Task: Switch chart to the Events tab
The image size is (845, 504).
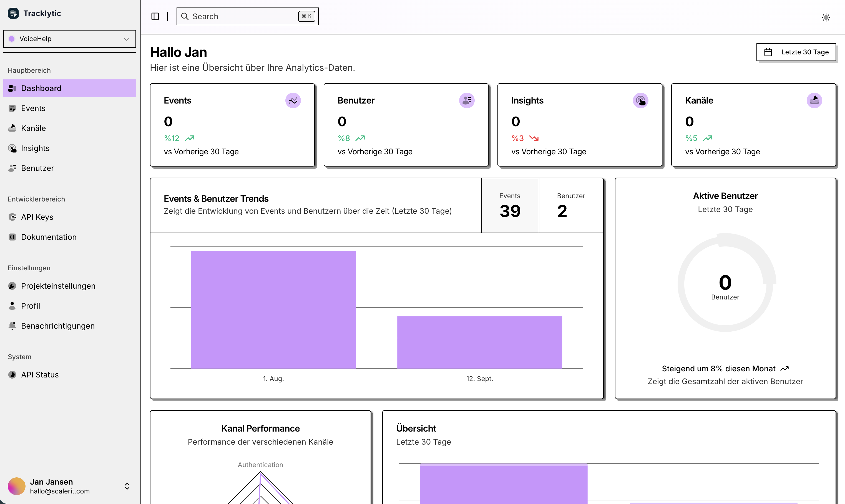Action: 509,205
